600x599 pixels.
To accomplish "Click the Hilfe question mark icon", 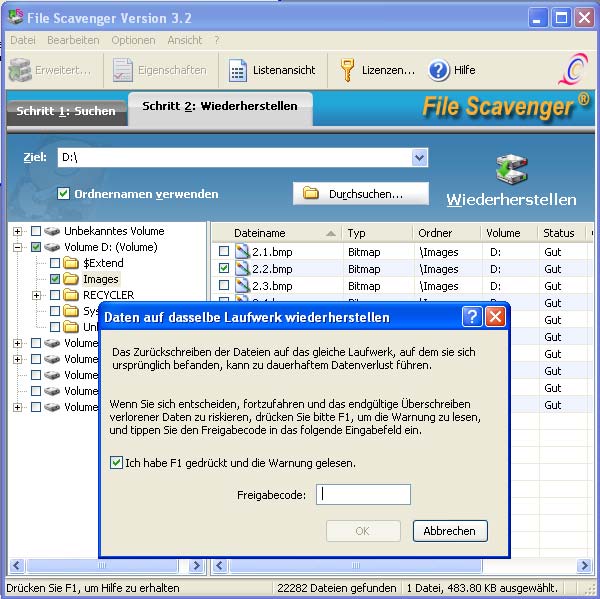I will pyautogui.click(x=439, y=70).
